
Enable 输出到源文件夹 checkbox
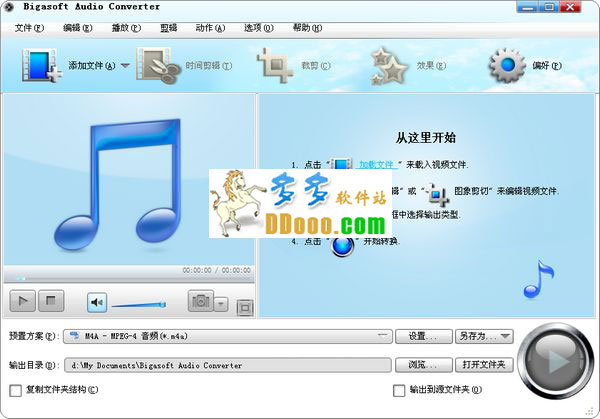pyautogui.click(x=399, y=390)
